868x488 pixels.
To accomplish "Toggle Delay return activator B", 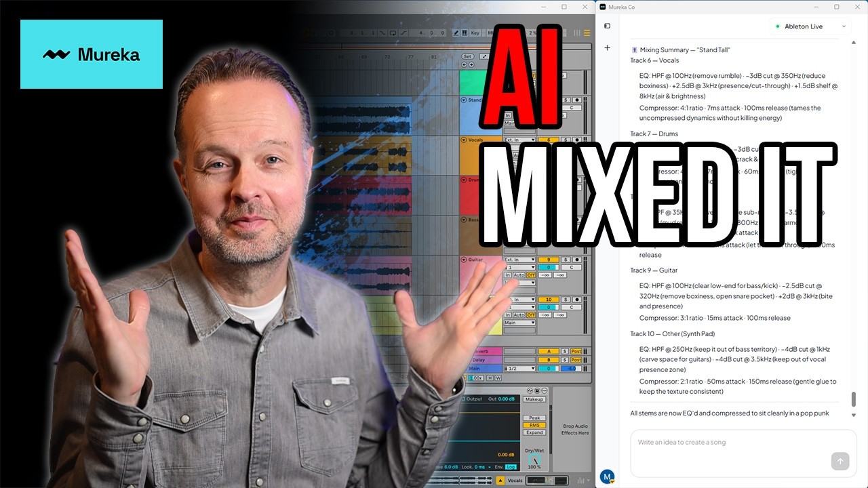I will (549, 360).
